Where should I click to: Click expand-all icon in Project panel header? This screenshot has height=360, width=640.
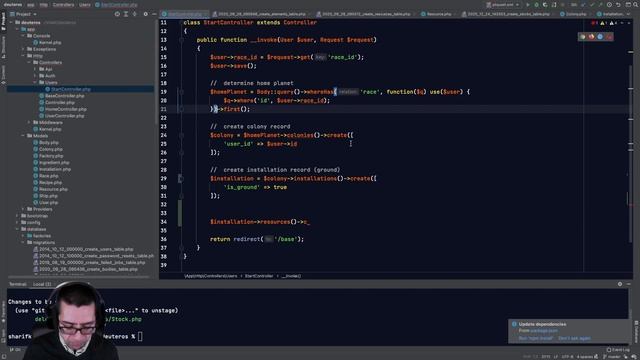coord(126,14)
